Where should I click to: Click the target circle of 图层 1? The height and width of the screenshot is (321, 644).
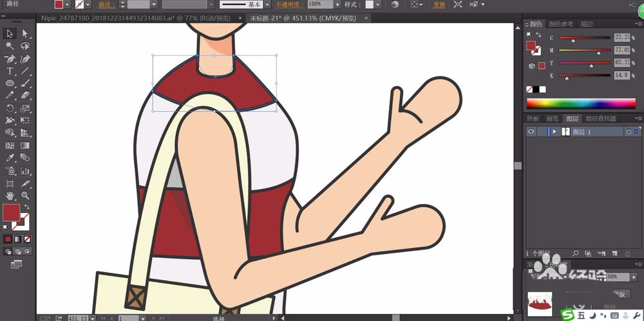[629, 131]
